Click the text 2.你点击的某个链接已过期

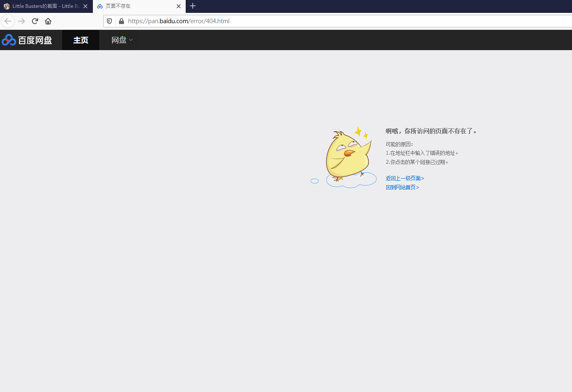pyautogui.click(x=417, y=162)
